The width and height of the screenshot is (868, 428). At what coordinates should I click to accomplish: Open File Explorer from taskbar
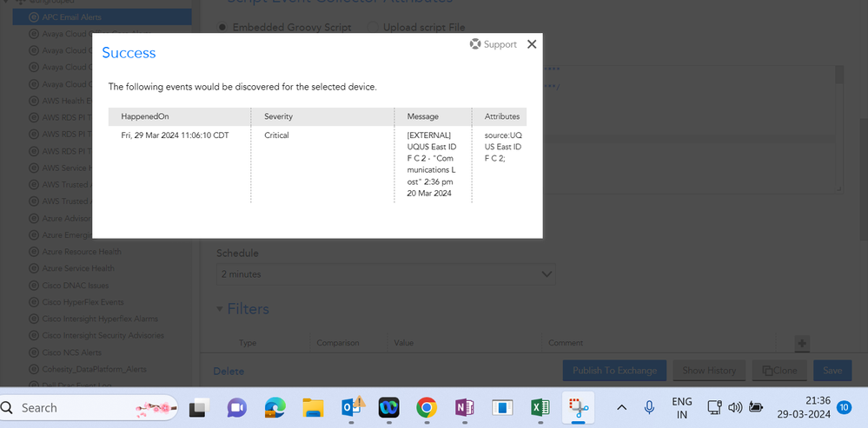pyautogui.click(x=313, y=407)
